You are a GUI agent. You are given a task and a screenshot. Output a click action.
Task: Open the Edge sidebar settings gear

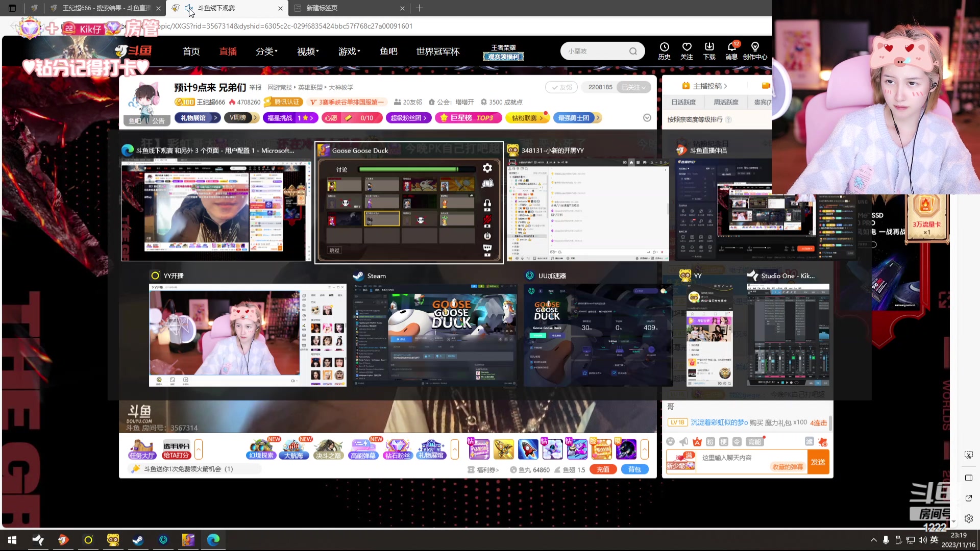[969, 518]
